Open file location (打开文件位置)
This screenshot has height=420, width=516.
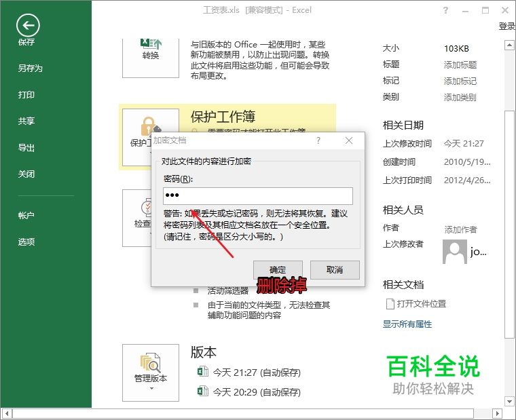click(x=416, y=303)
